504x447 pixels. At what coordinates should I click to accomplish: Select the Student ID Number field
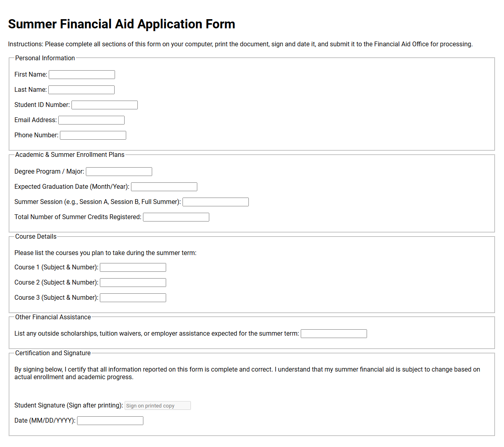pos(105,105)
